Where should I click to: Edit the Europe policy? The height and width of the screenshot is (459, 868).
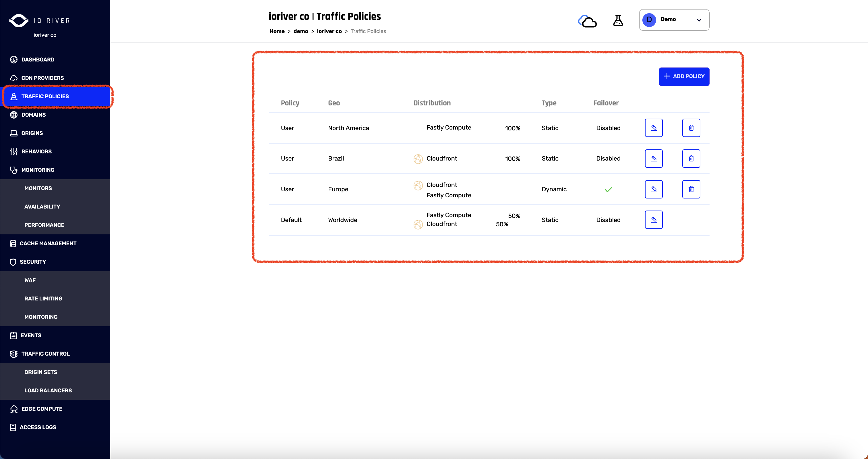[654, 189]
